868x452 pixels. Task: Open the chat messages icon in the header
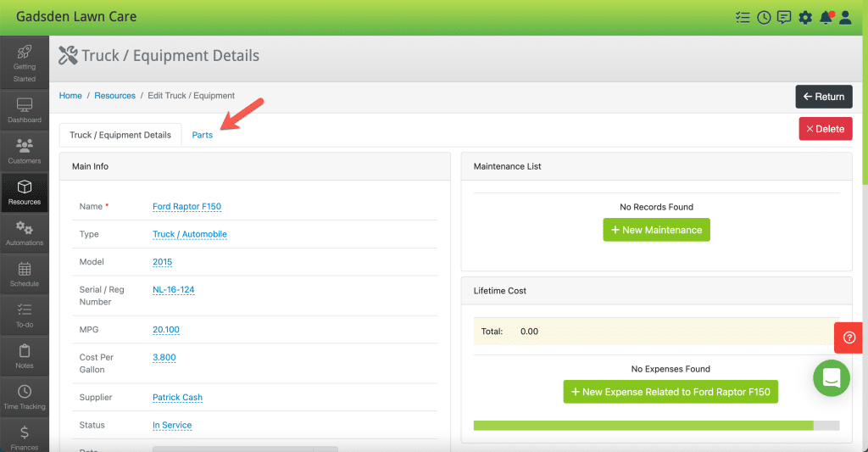click(x=784, y=18)
